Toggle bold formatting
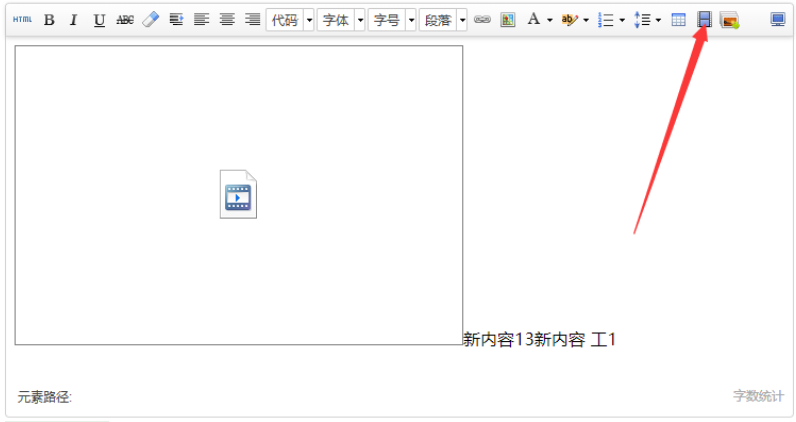Viewport: 796px width, 422px height. [49, 20]
